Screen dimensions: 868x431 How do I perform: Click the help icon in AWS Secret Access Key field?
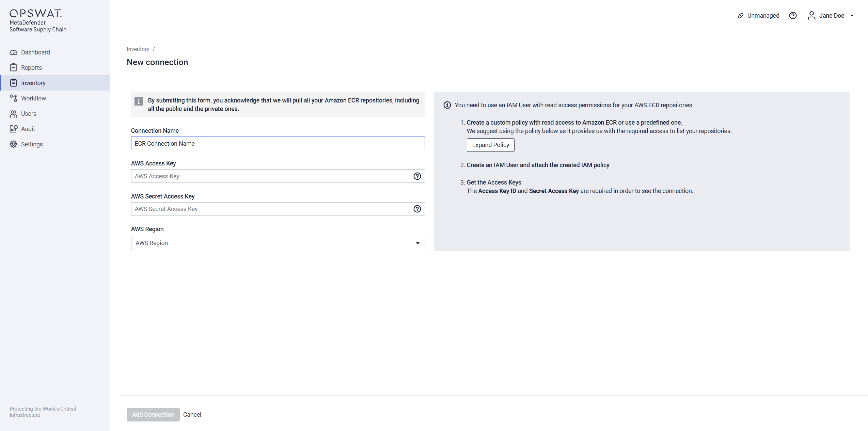[x=417, y=209]
